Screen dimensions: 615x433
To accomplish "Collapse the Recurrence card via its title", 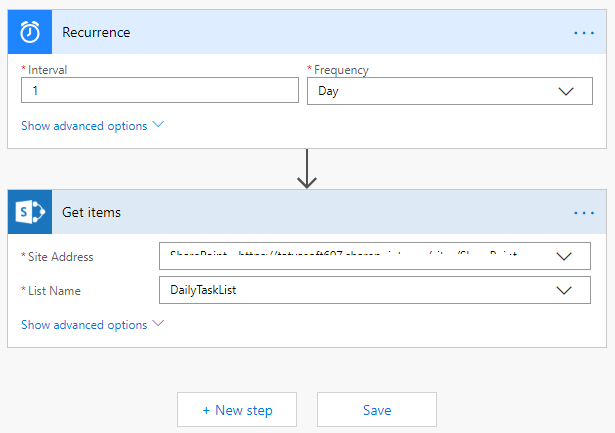I will click(96, 32).
